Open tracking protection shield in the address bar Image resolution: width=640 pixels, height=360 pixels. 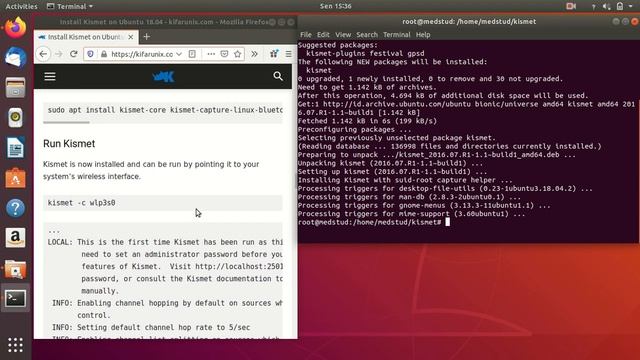click(91, 54)
